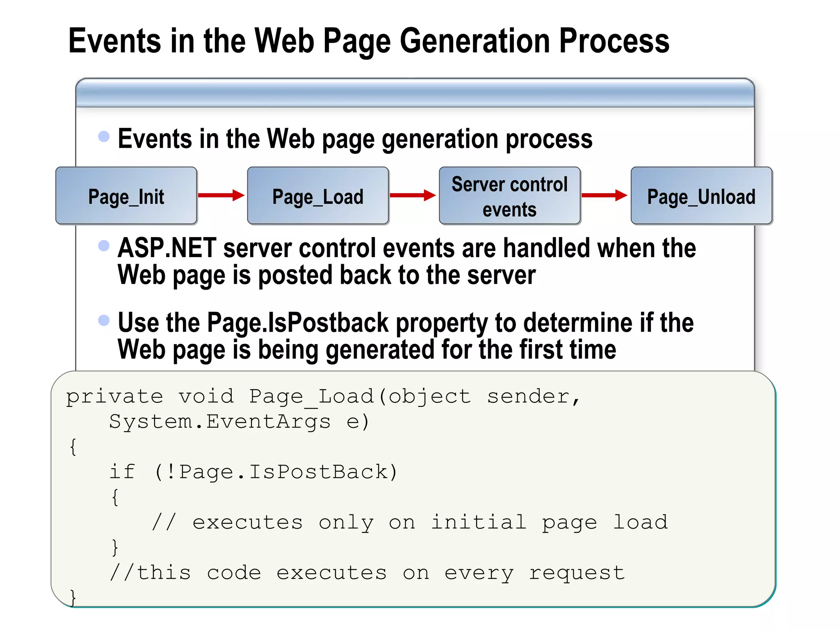Click the arrow after Page_Load box
Viewport: 840px width, 630px height.
(x=413, y=195)
